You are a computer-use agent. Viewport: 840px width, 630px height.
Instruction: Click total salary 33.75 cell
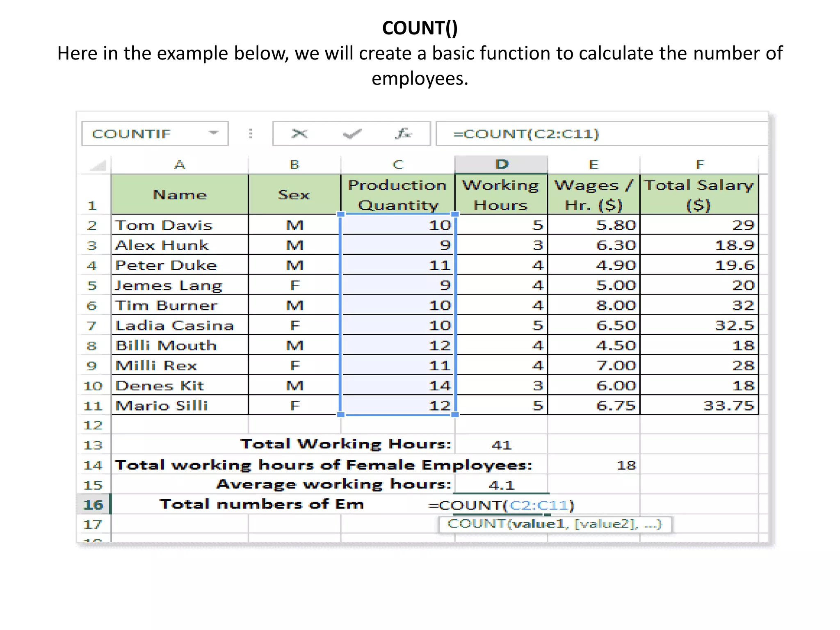coord(699,405)
